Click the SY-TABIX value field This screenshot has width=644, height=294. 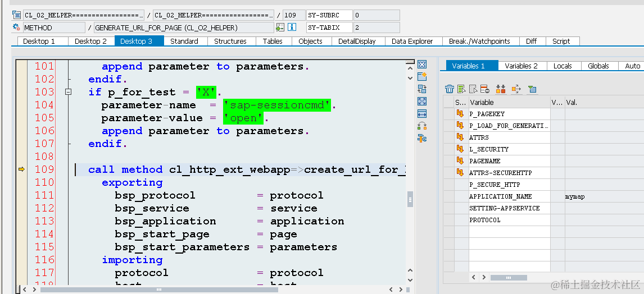click(x=376, y=27)
